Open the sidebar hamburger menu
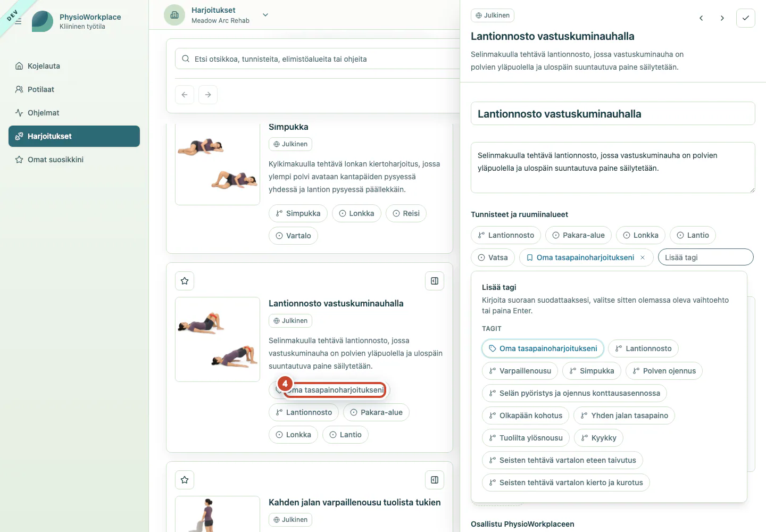766x532 pixels. point(18,21)
